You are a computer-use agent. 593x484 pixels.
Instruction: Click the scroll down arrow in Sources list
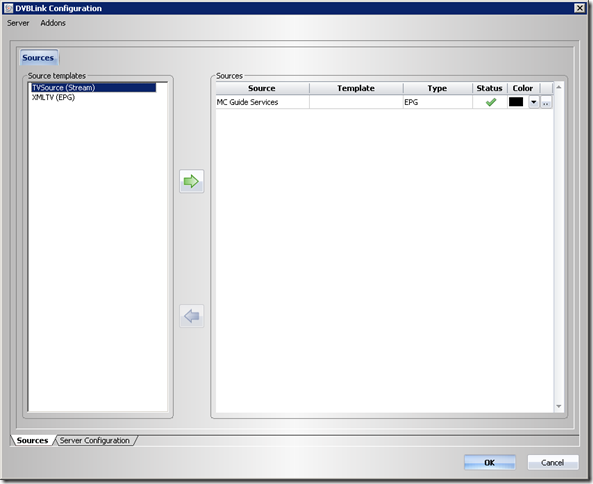pyautogui.click(x=559, y=406)
